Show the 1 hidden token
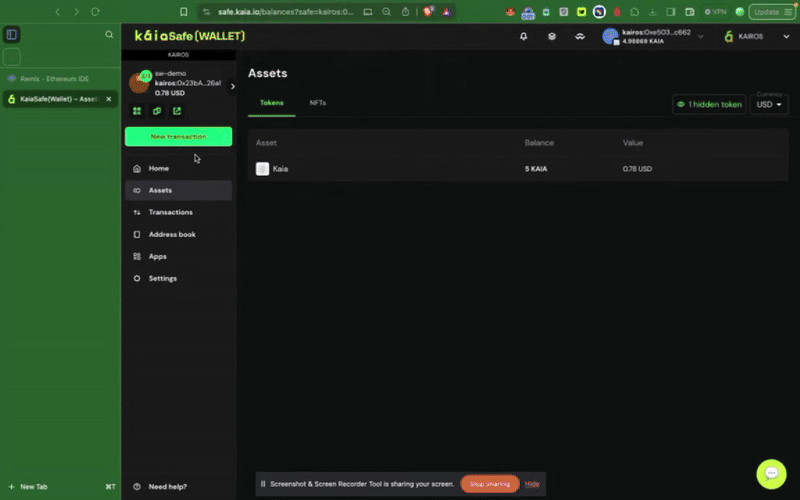 (x=709, y=105)
